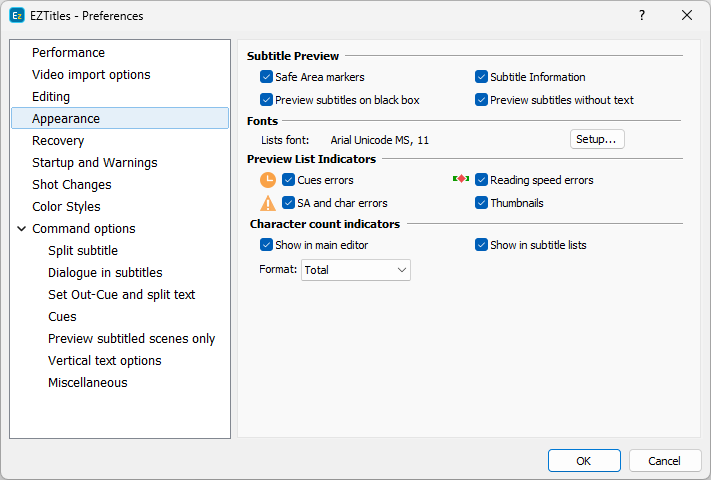
Task: Click the EZTitles app icon in title bar
Action: [x=17, y=15]
